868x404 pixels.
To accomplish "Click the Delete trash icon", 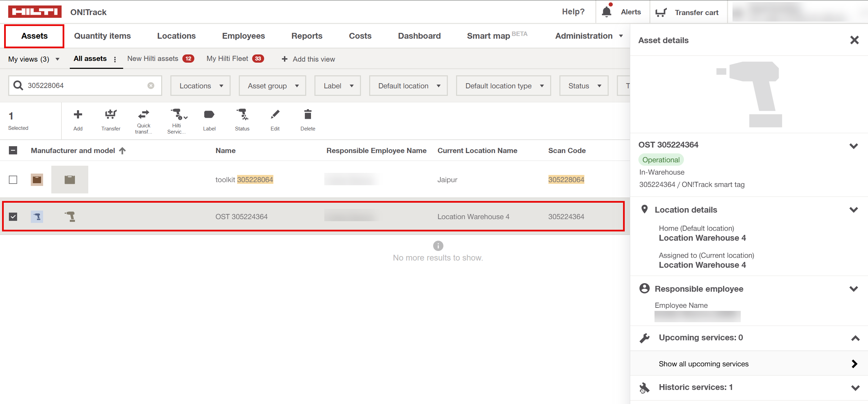I will (308, 115).
